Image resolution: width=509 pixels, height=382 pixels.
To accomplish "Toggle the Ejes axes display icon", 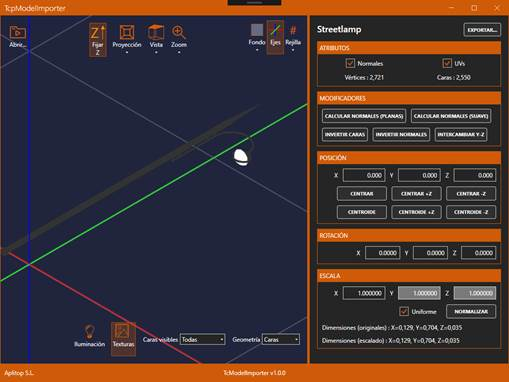I will tap(275, 31).
